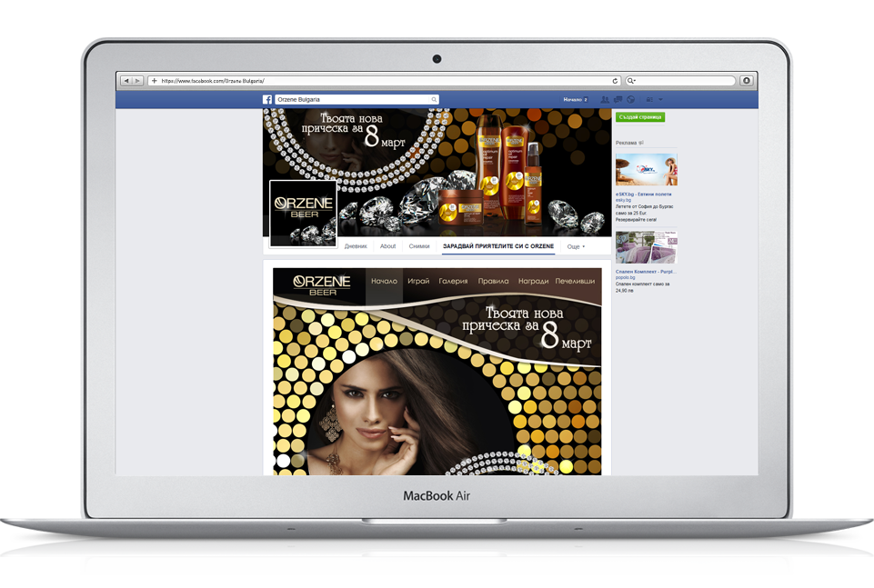Click Orzene Beer profile picture
Image resolution: width=874 pixels, height=588 pixels.
tap(303, 214)
